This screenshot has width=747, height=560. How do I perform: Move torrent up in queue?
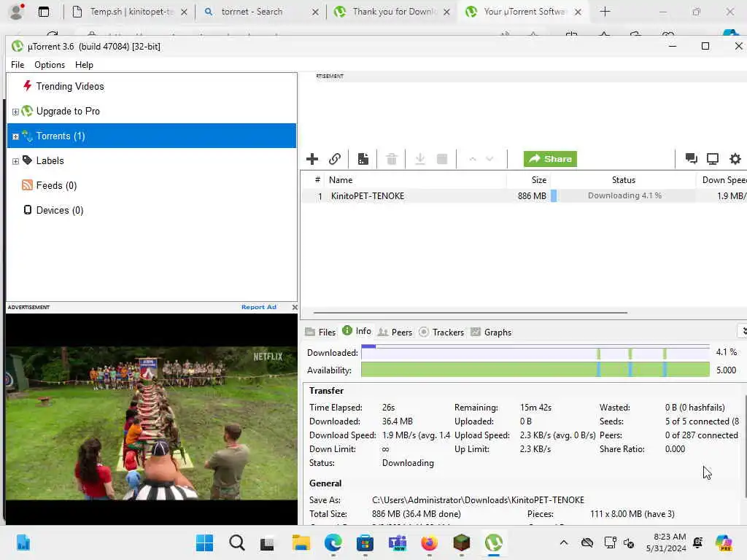473,159
